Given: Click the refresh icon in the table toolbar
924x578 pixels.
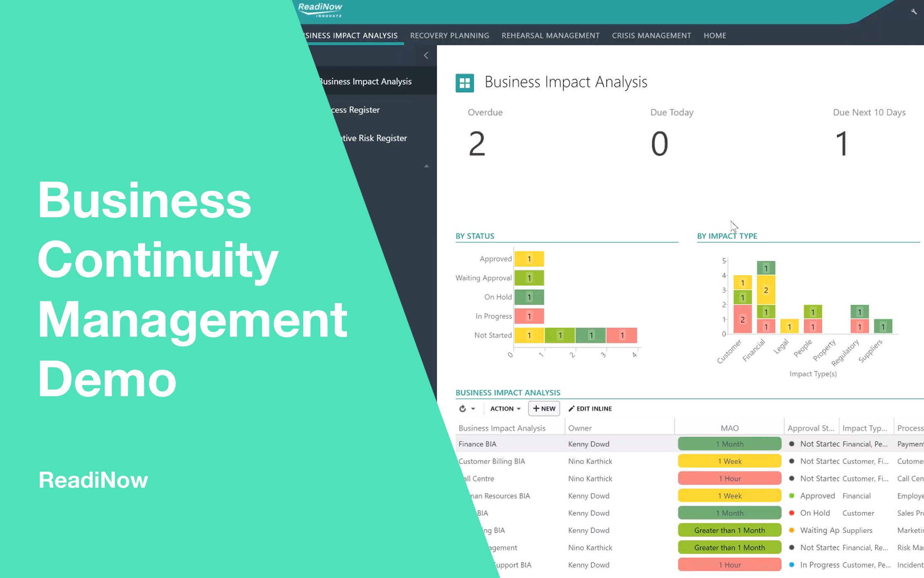Looking at the screenshot, I should point(462,409).
